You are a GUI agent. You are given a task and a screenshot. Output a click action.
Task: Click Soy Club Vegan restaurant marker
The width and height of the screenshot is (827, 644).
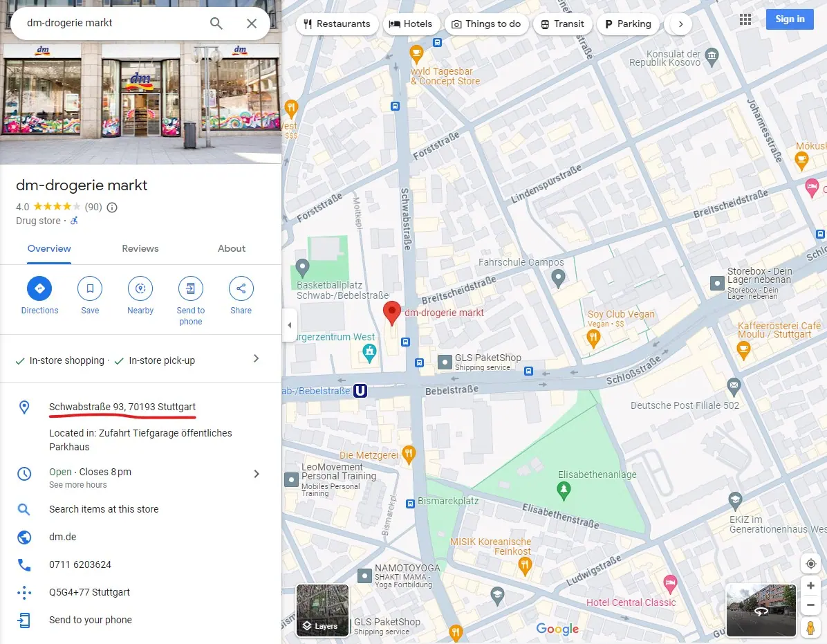tap(593, 338)
